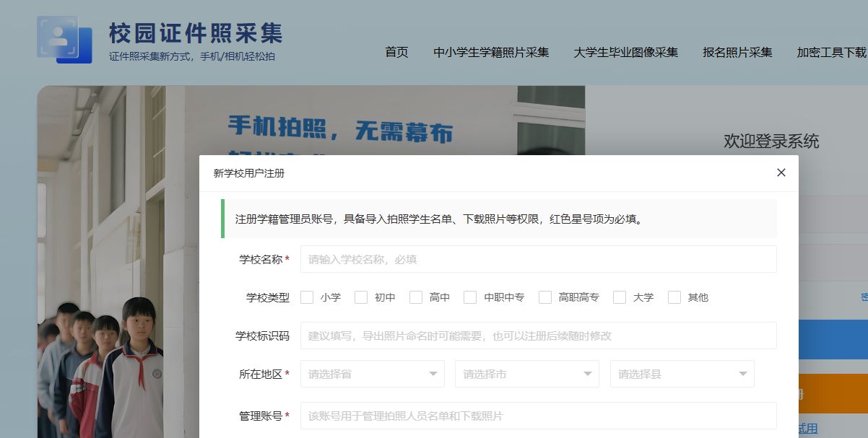Screen dimensions: 868x438
Task: Click the campus ID photo logo icon
Action: point(64,39)
